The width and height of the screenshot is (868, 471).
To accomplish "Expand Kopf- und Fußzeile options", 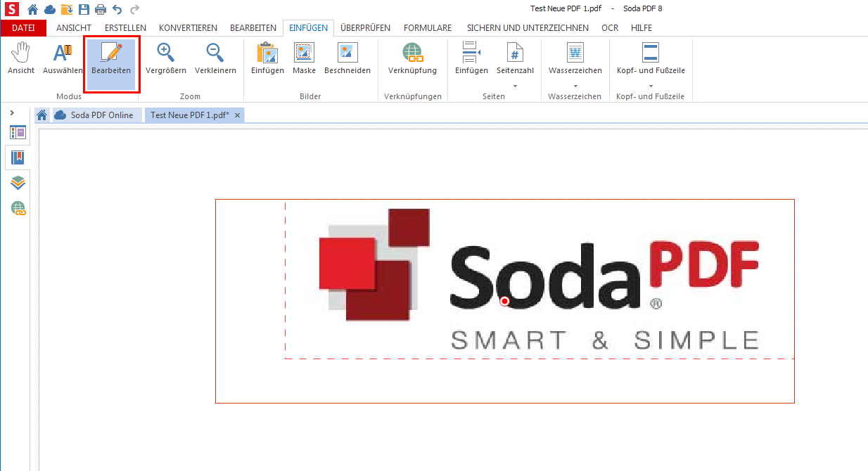I will click(x=651, y=86).
